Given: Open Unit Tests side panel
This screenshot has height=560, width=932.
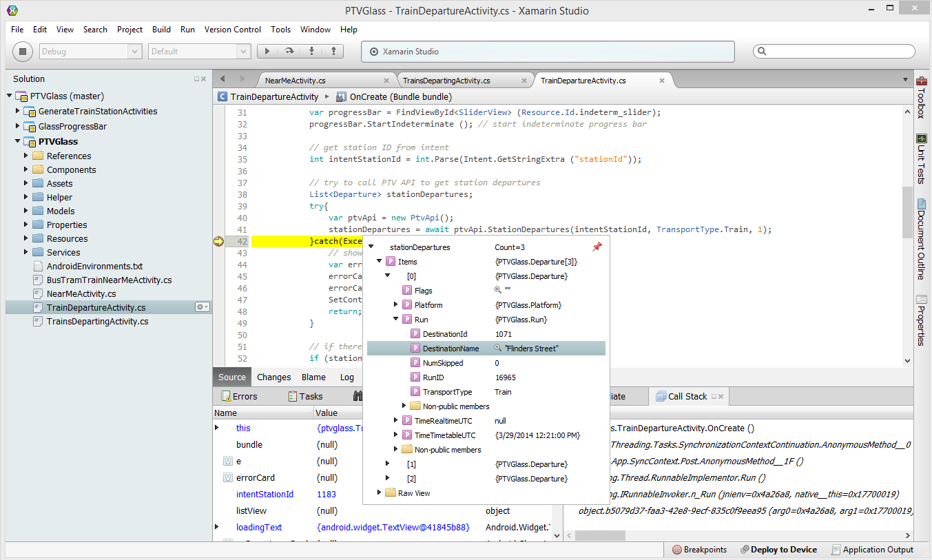Looking at the screenshot, I should (922, 159).
